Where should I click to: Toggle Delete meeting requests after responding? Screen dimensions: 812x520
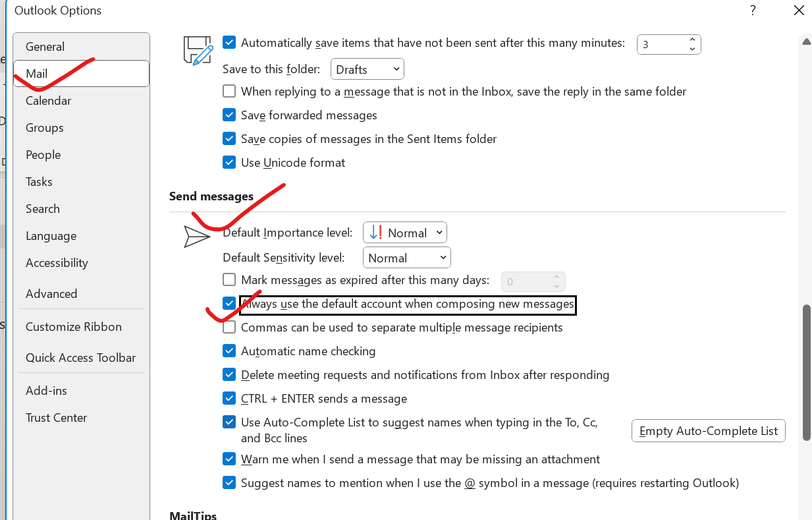click(229, 375)
